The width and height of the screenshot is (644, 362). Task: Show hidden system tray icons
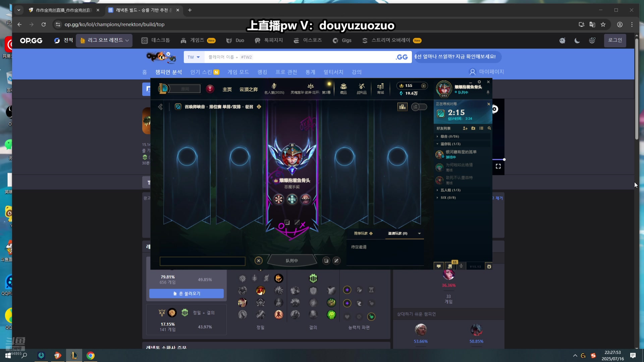pyautogui.click(x=575, y=356)
